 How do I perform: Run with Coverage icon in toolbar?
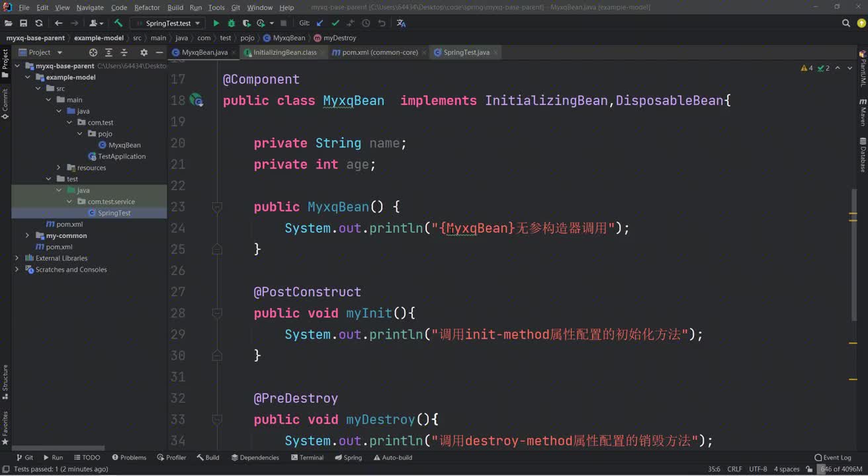246,23
